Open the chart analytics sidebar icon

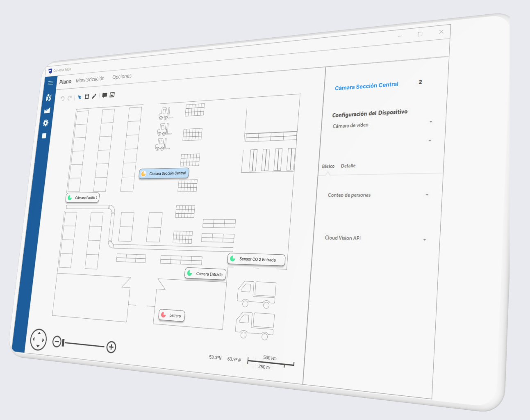tap(47, 110)
